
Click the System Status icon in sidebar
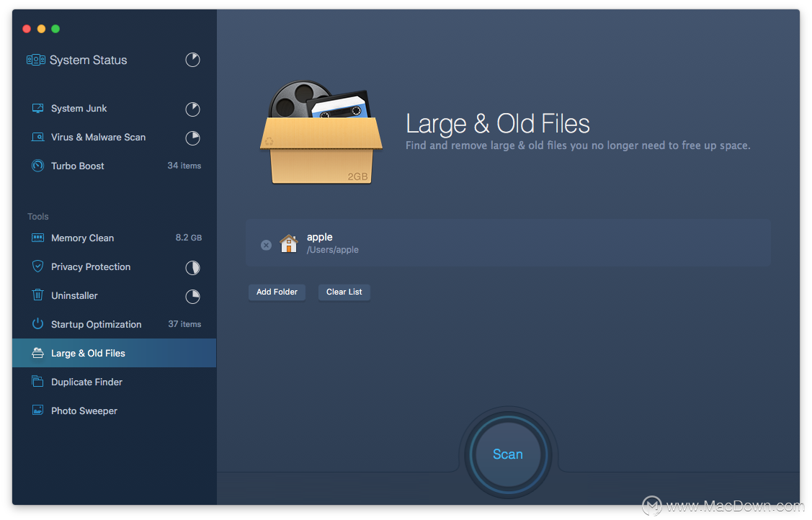tap(36, 60)
